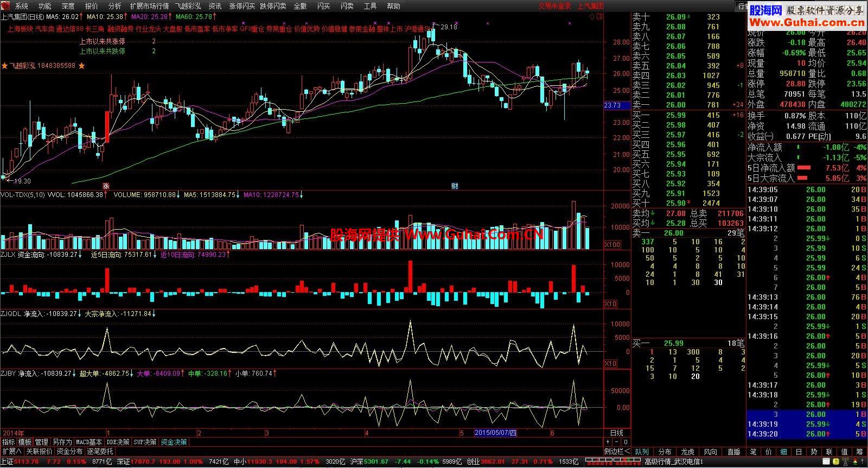
Task: Click the 涨 marker below the price chart
Action: pos(106,186)
